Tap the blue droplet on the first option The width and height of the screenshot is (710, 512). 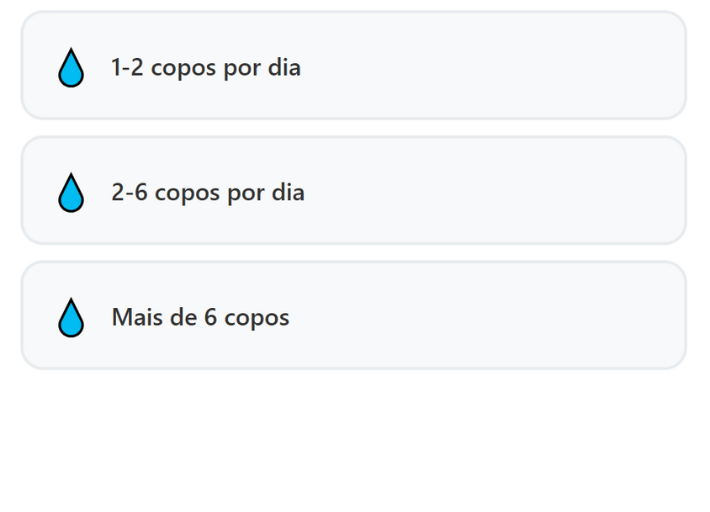pyautogui.click(x=70, y=68)
